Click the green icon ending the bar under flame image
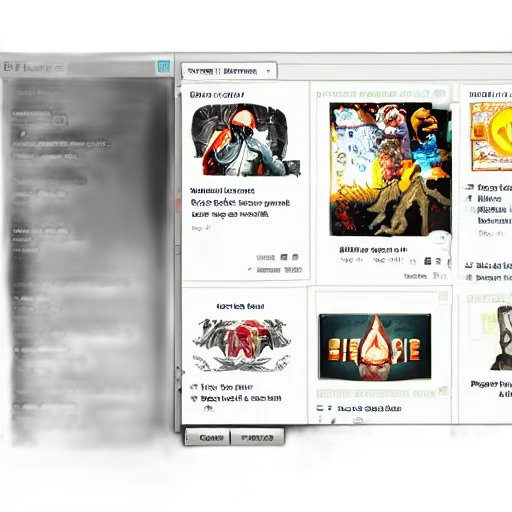Image resolution: width=512 pixels, height=512 pixels. [x=443, y=391]
